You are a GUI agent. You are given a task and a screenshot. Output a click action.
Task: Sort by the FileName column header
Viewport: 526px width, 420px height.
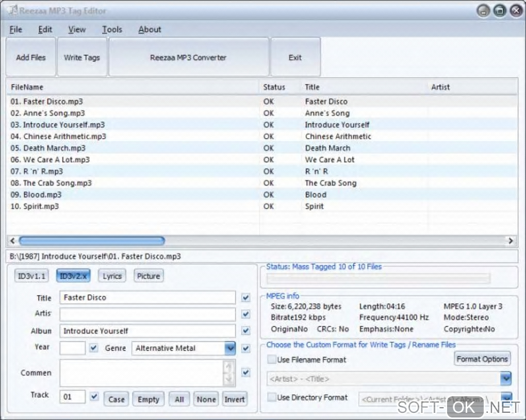[x=133, y=87]
